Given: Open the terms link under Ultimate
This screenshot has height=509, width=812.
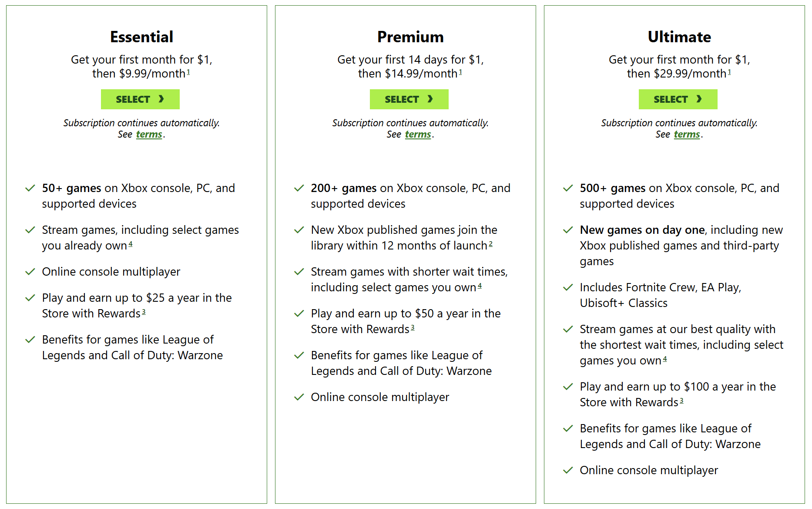Looking at the screenshot, I should 687,134.
